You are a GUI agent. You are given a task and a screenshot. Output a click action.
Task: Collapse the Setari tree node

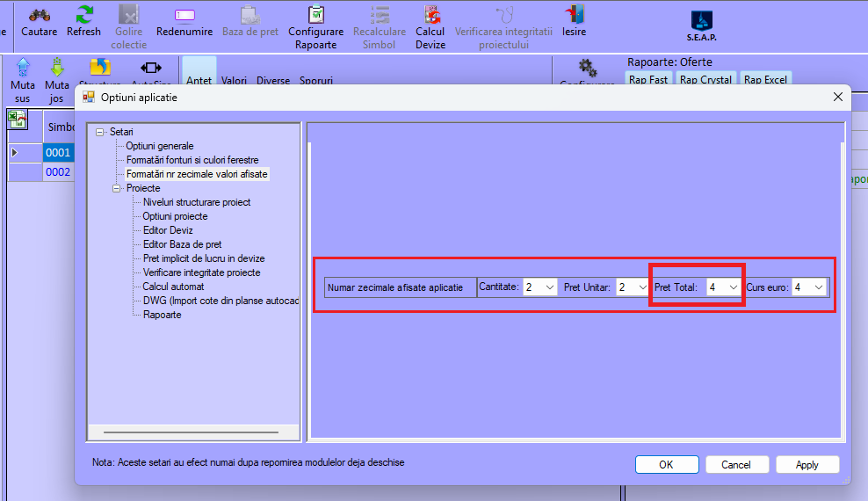tap(100, 132)
